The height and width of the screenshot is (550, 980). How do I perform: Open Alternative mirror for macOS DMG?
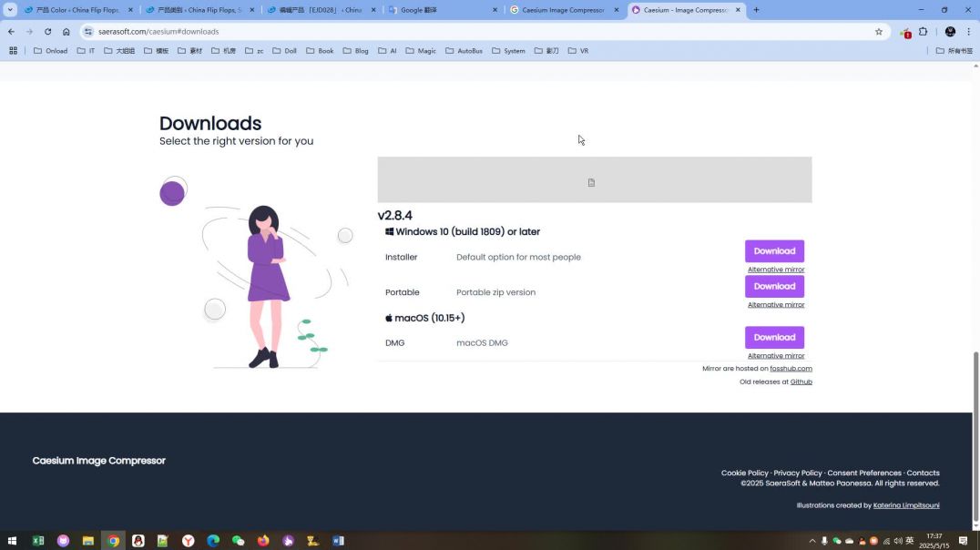click(776, 356)
